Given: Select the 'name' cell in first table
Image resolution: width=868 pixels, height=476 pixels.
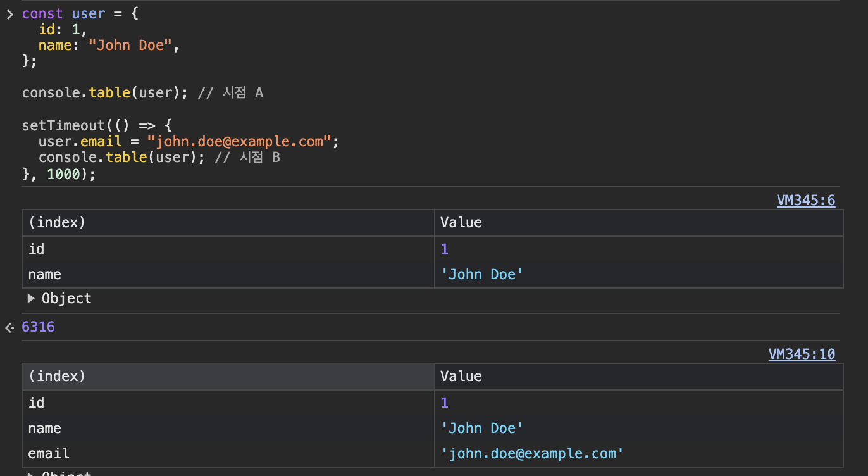Looking at the screenshot, I should (228, 275).
